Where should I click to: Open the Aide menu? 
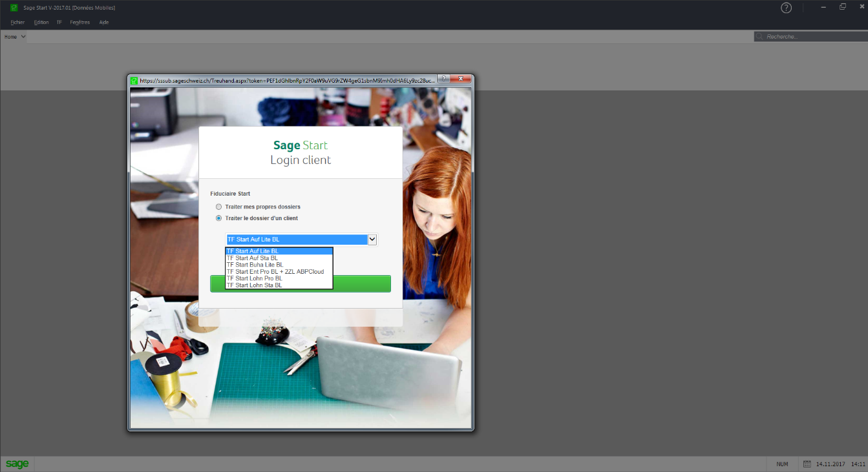[x=104, y=22]
